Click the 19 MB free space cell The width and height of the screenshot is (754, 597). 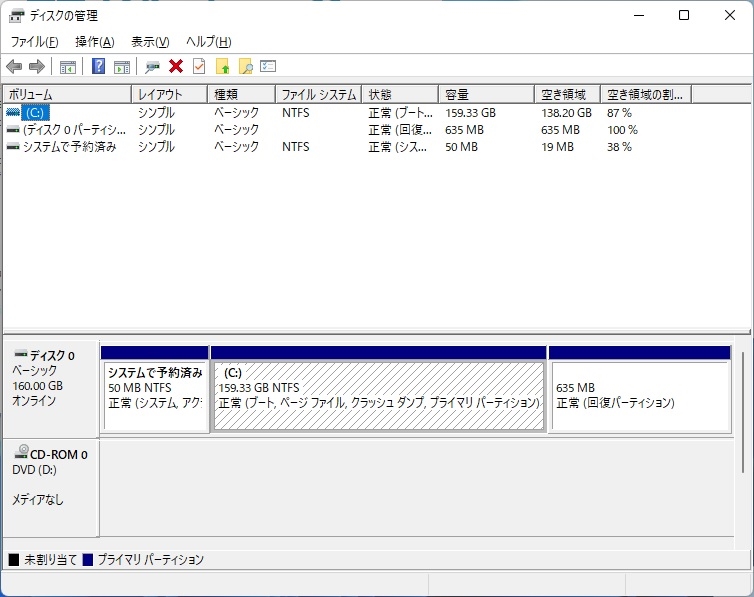[557, 147]
